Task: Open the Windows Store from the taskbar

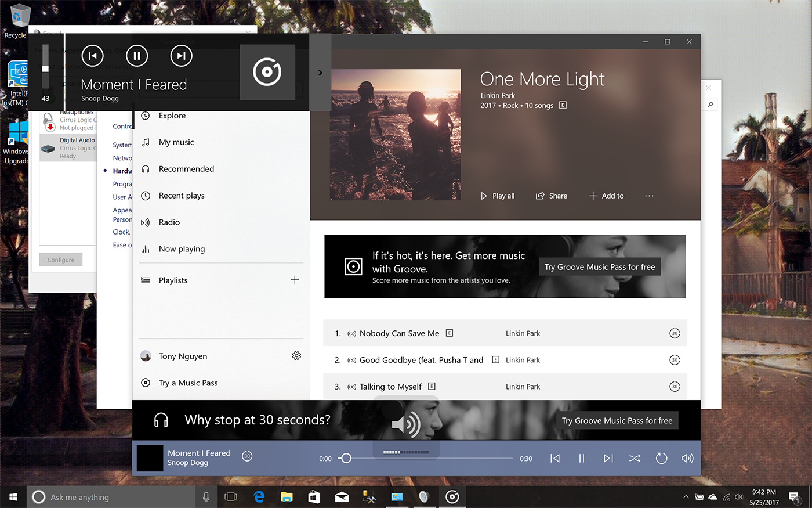Action: pos(314,497)
